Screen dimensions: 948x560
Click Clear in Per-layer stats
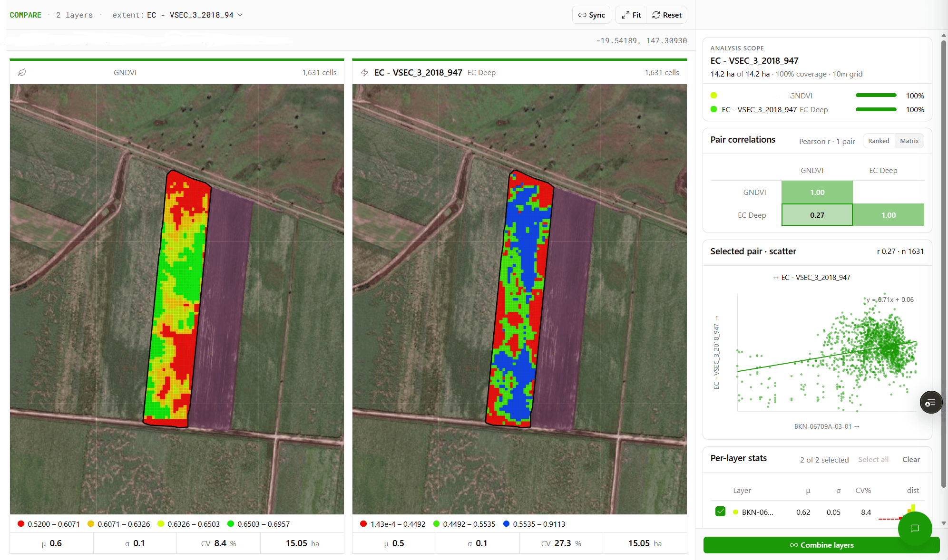tap(911, 459)
